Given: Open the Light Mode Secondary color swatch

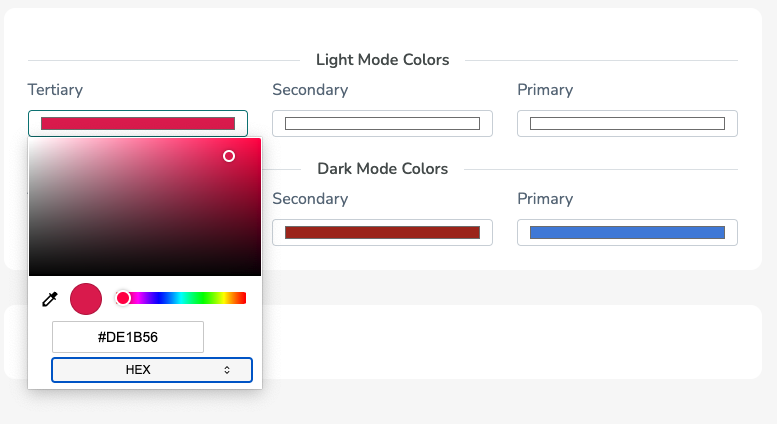Looking at the screenshot, I should pos(382,123).
